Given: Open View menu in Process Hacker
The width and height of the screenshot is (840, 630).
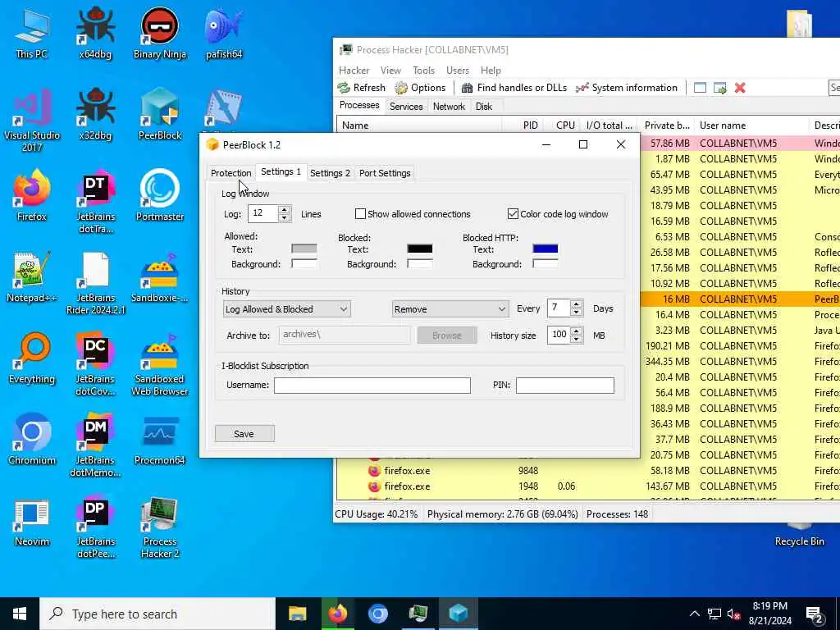Looking at the screenshot, I should tap(390, 71).
